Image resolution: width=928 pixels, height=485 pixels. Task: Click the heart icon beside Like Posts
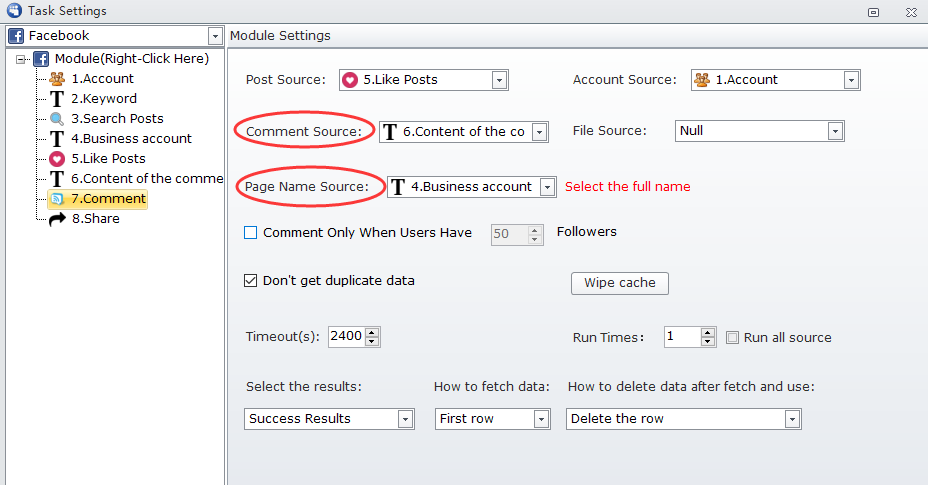pyautogui.click(x=57, y=159)
